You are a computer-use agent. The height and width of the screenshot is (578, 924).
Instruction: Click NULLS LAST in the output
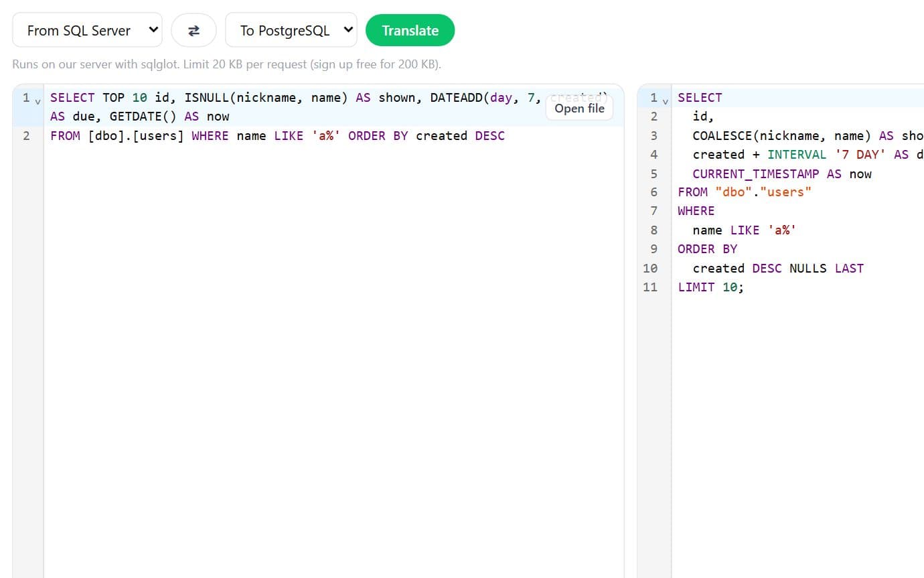click(827, 269)
